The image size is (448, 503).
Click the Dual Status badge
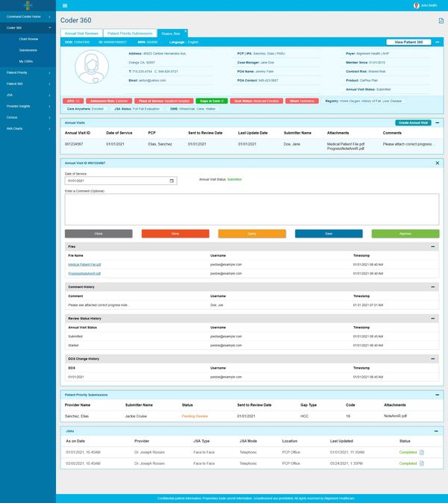coord(256,101)
